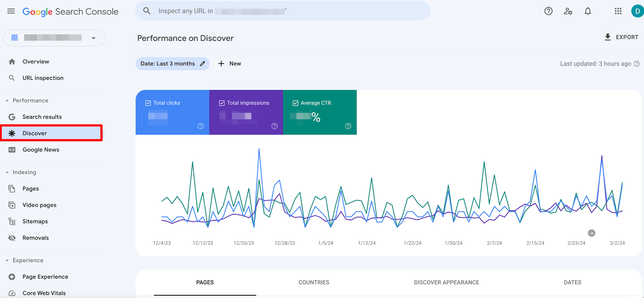Click the URL inspection magnifier icon
Viewport: 644px width, 298px height.
[12, 78]
